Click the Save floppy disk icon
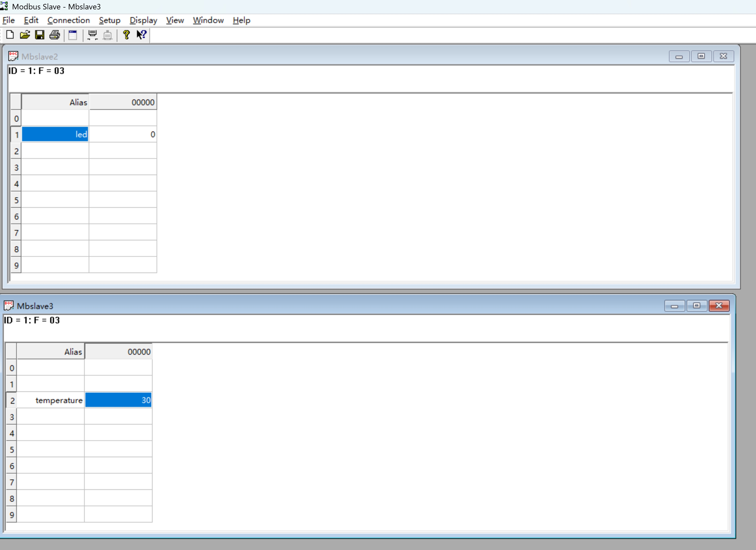This screenshot has height=550, width=756. point(40,35)
